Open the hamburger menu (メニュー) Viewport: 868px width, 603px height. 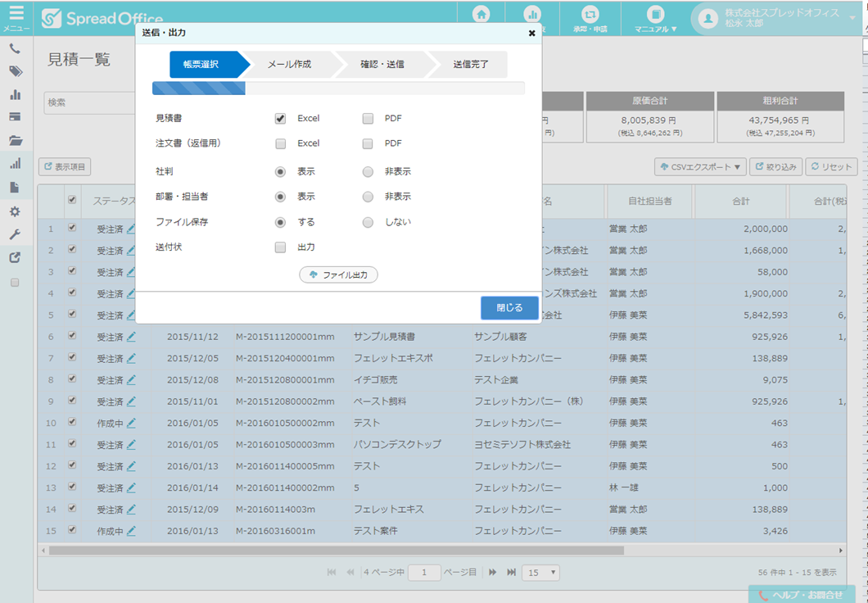click(x=16, y=17)
